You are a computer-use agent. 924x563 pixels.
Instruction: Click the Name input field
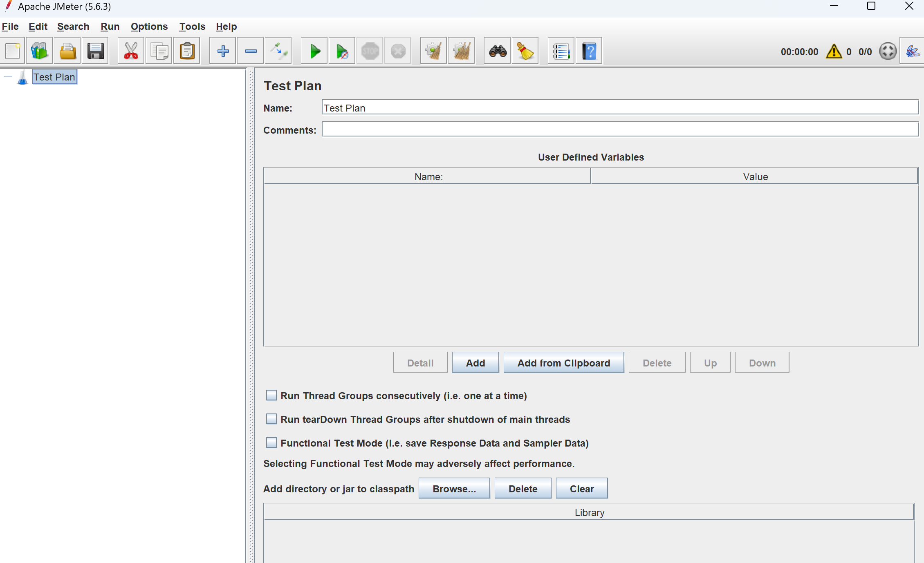pos(620,108)
